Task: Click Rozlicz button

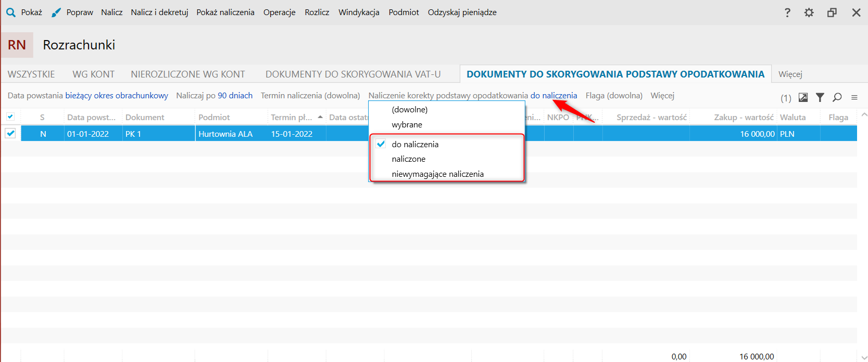Action: point(317,12)
